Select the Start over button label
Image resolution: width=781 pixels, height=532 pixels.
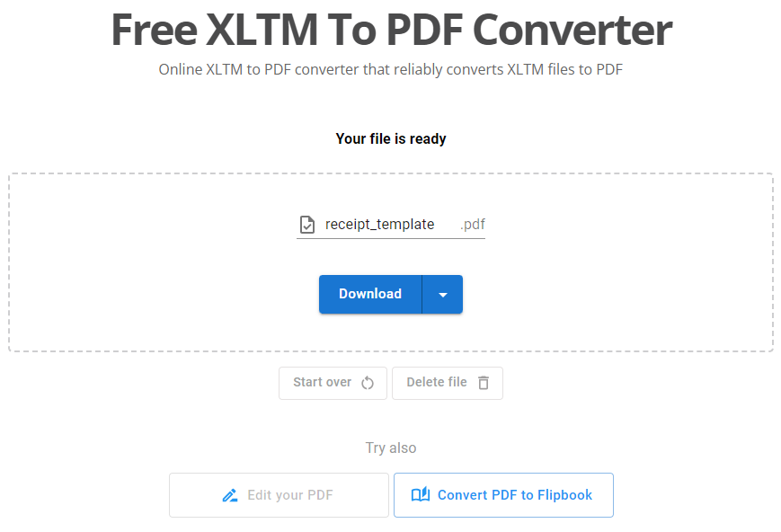[x=322, y=382]
